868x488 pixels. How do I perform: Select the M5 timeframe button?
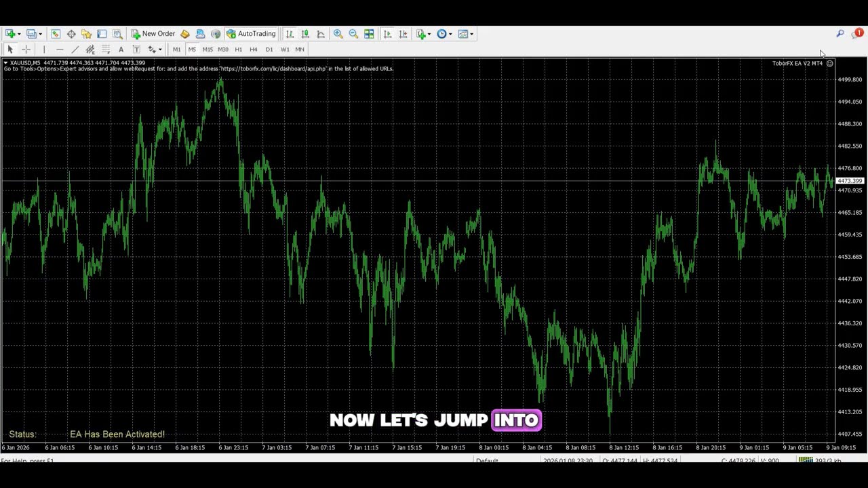click(x=192, y=49)
